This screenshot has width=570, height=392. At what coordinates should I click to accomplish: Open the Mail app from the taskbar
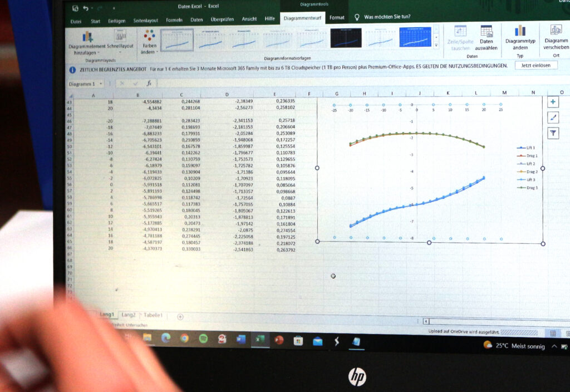pos(317,341)
